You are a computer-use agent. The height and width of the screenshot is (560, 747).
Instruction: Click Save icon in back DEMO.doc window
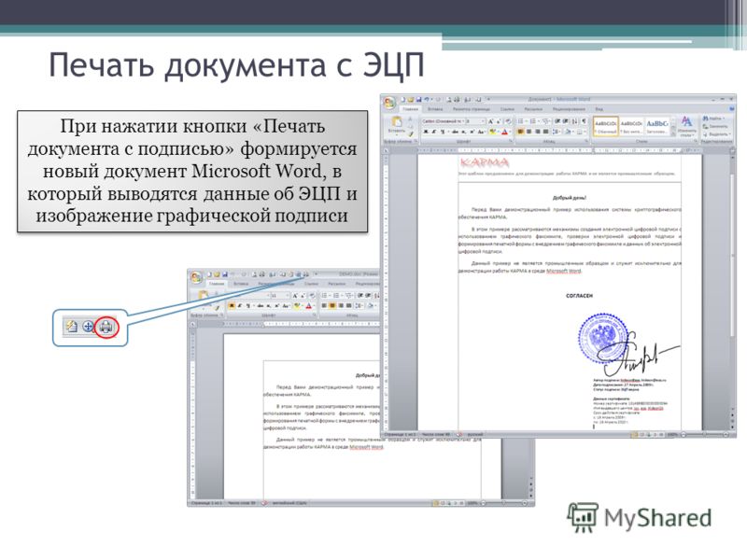point(225,274)
